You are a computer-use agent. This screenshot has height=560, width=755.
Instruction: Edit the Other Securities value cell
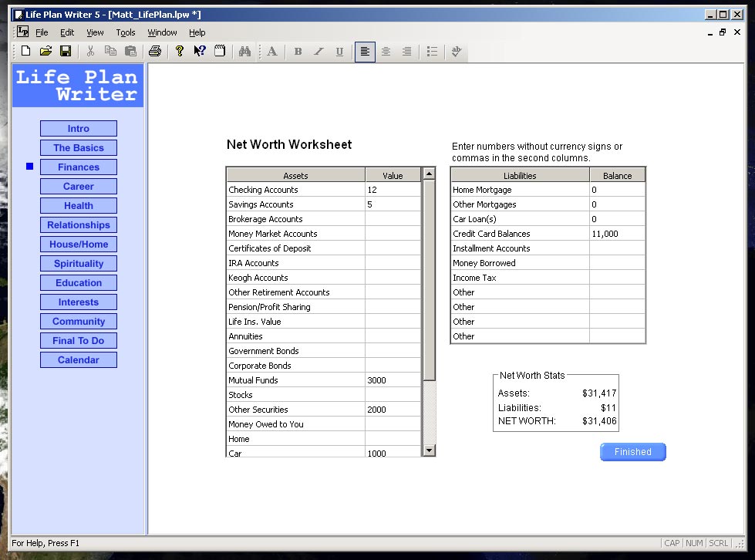coord(393,410)
